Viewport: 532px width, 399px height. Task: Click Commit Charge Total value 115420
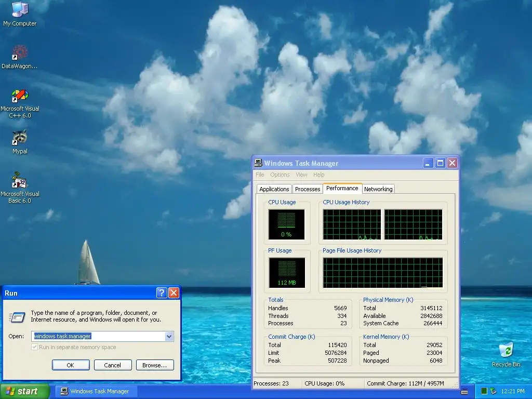click(337, 345)
